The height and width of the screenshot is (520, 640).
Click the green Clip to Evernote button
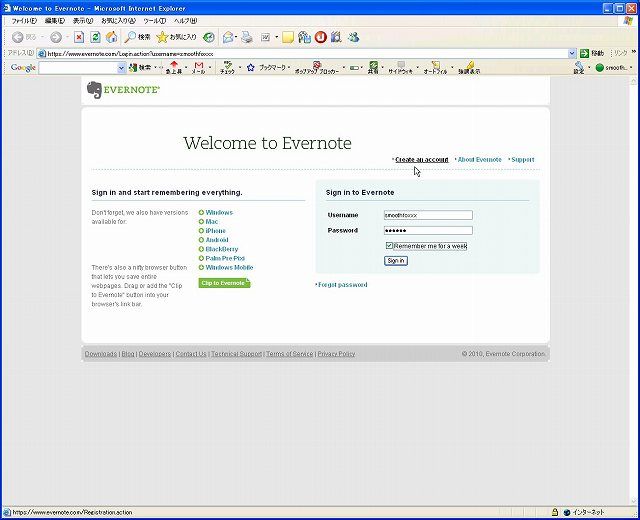pyautogui.click(x=224, y=283)
